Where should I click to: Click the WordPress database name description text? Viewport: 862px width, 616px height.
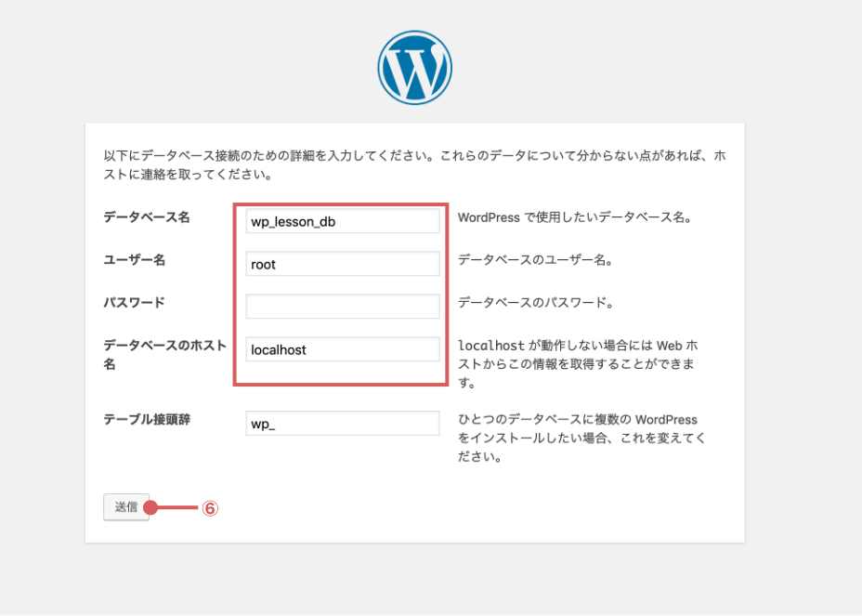575,217
